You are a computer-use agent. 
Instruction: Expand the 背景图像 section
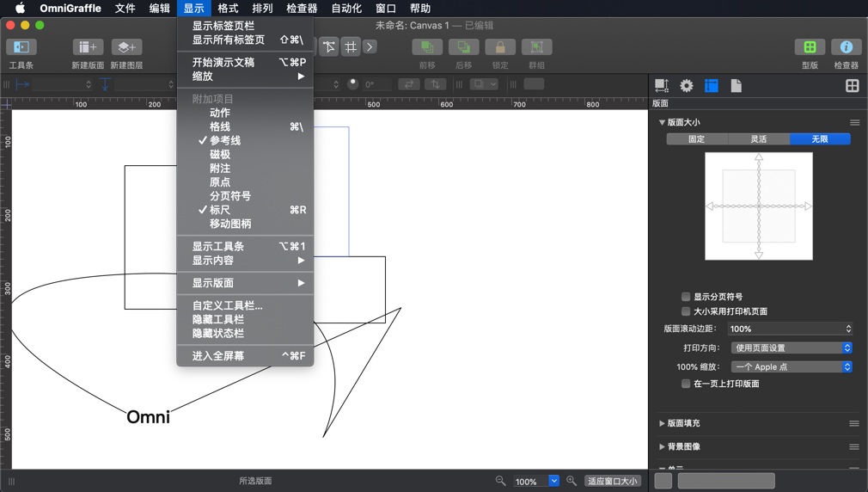[662, 446]
